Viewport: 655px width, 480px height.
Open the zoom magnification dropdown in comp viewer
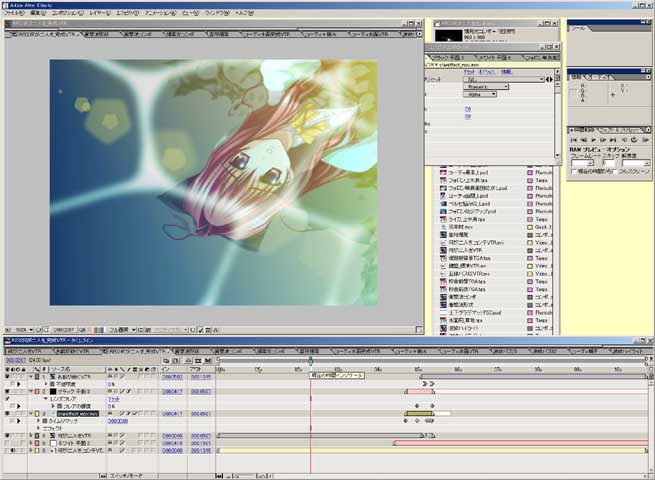(23, 330)
